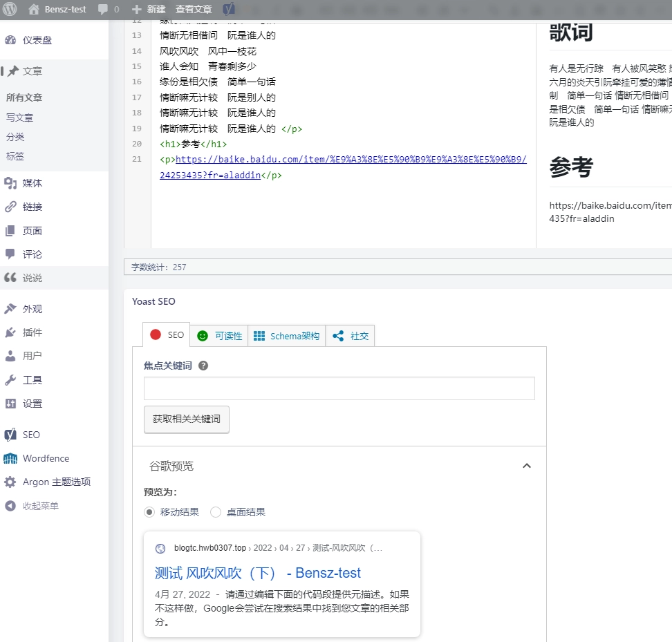Click the chain link icon beside 链接
This screenshot has height=642, width=672.
[10, 207]
